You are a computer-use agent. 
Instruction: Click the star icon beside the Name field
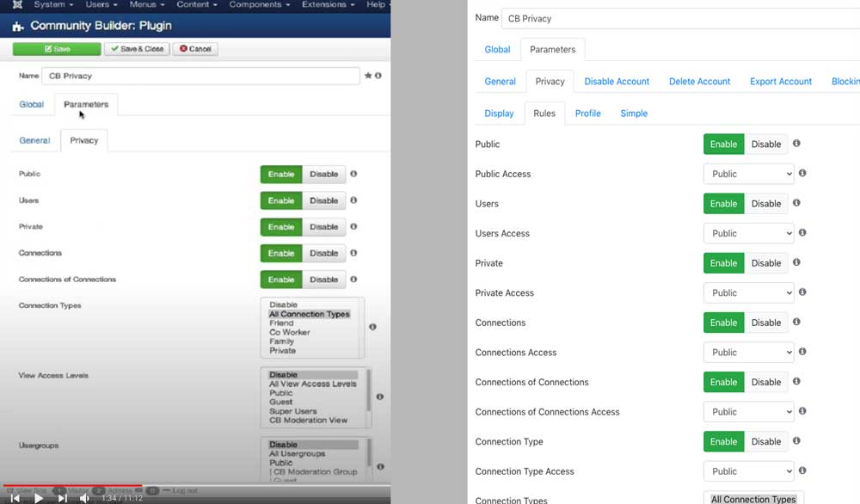368,76
